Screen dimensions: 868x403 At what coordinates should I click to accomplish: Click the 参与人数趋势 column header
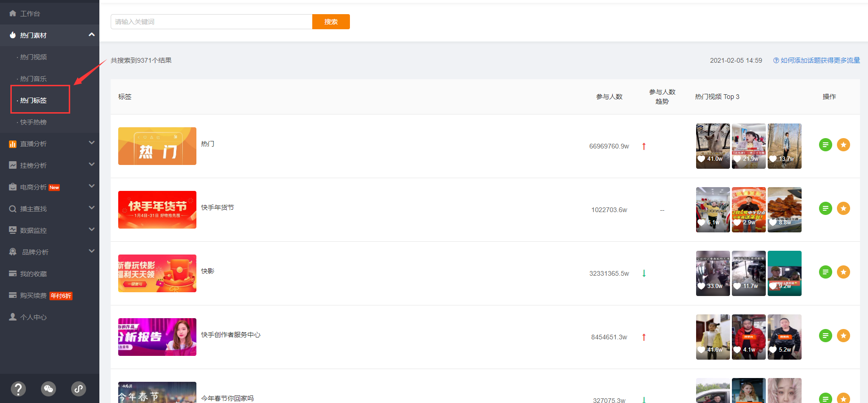click(662, 97)
